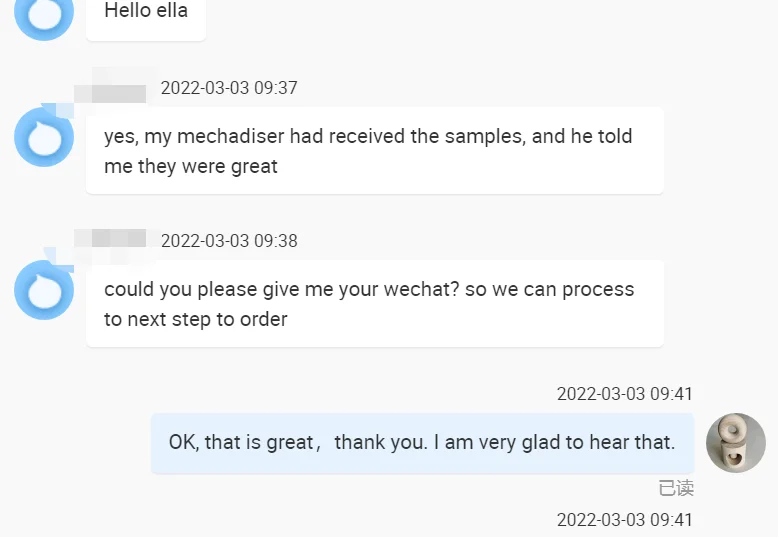Click the "OK, that is great" reply bubble
The image size is (778, 537).
(422, 442)
